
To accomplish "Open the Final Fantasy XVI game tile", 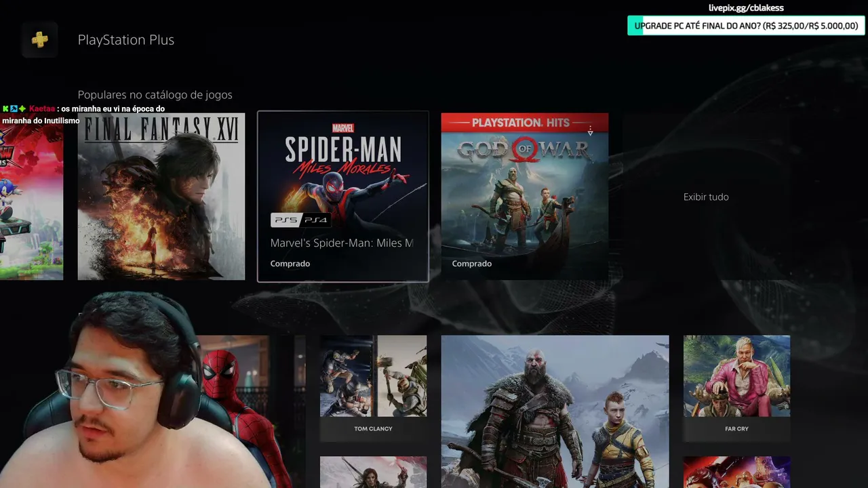I will (x=161, y=197).
